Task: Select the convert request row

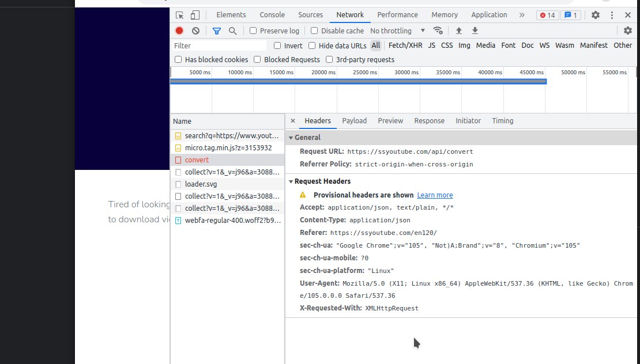Action: pyautogui.click(x=227, y=160)
